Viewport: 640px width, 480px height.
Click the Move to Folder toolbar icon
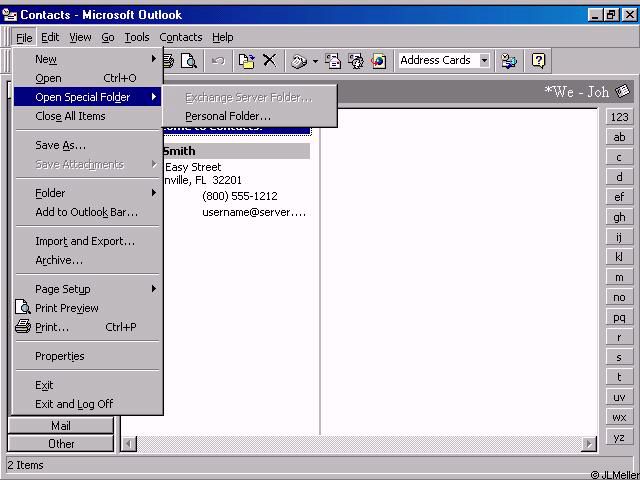246,61
